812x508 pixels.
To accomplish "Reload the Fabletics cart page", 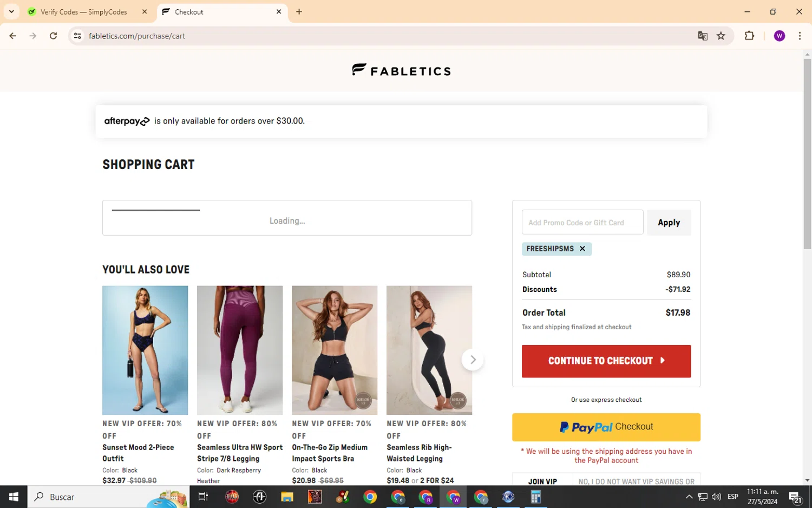I will [x=53, y=36].
